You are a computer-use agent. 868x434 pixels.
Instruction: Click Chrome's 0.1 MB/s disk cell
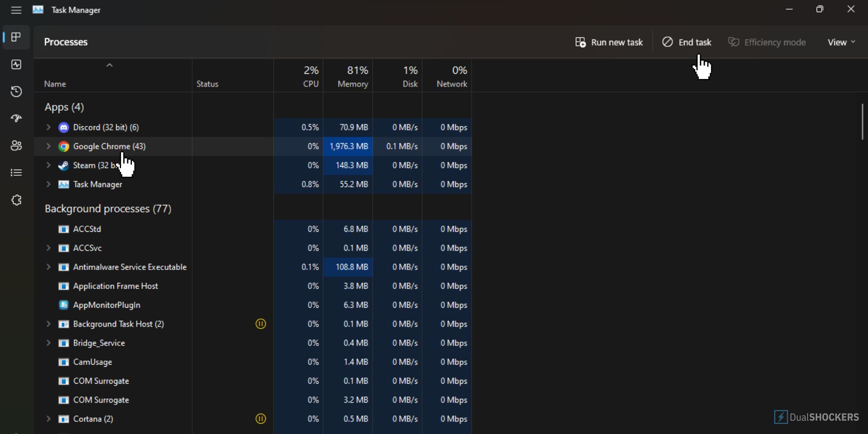(x=398, y=147)
